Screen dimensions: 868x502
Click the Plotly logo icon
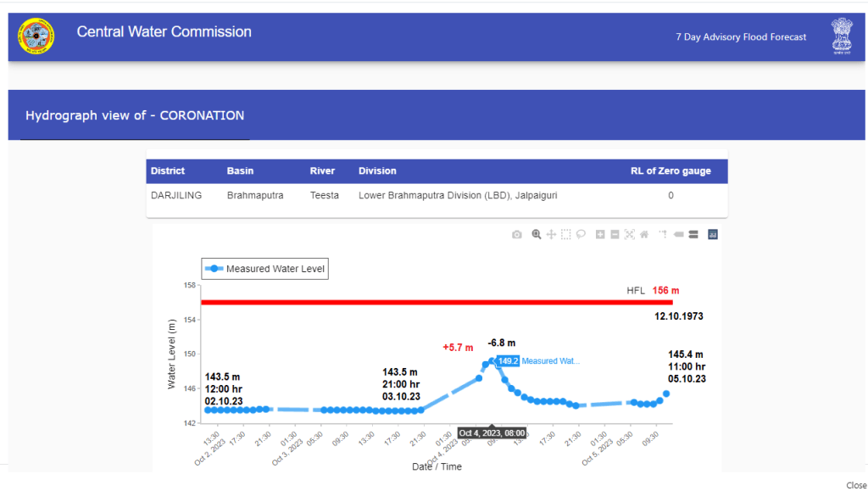pos(713,235)
